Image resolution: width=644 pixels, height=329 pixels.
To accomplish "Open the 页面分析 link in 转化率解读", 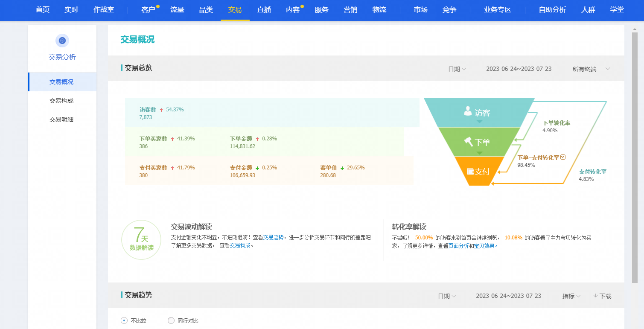I will 458,246.
